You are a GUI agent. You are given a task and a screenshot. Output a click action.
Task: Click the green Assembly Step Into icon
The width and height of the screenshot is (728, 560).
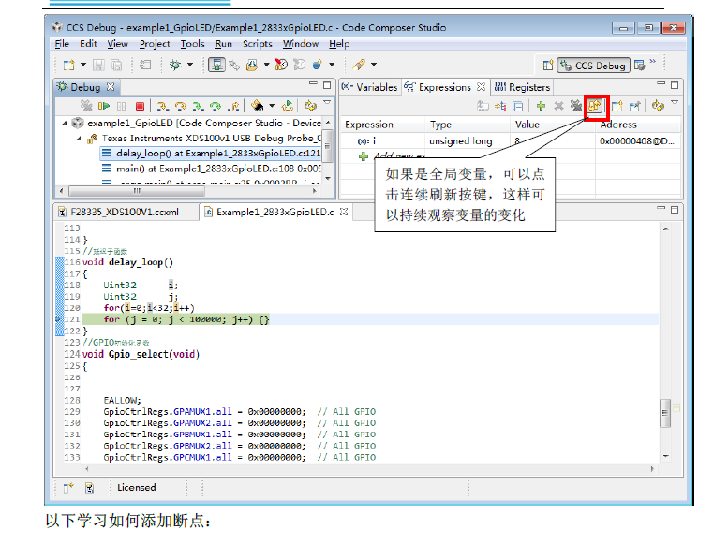[x=199, y=106]
